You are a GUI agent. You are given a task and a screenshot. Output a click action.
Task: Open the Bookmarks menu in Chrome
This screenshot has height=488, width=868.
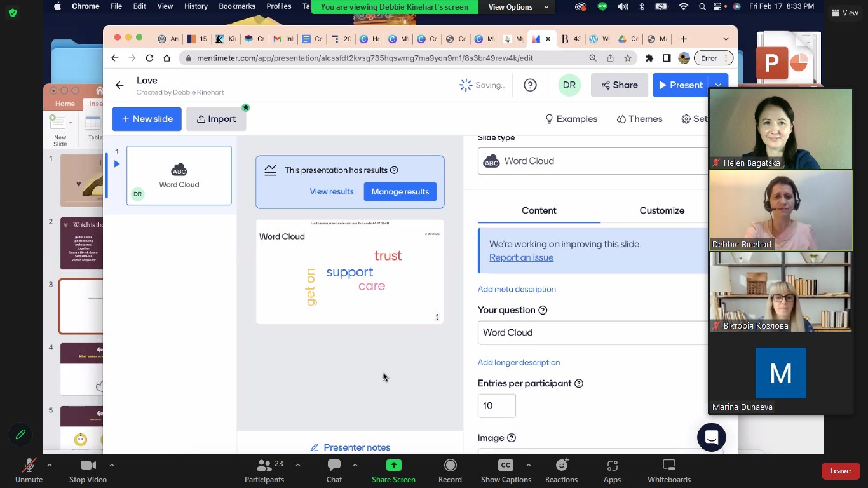tap(237, 6)
